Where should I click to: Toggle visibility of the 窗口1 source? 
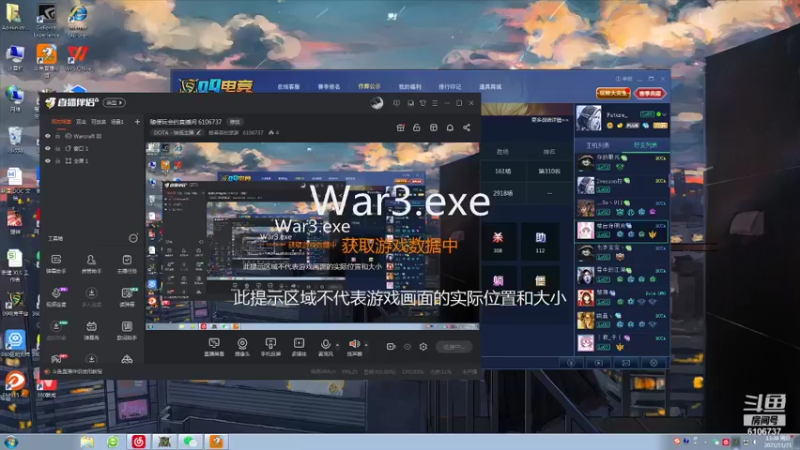click(x=48, y=148)
